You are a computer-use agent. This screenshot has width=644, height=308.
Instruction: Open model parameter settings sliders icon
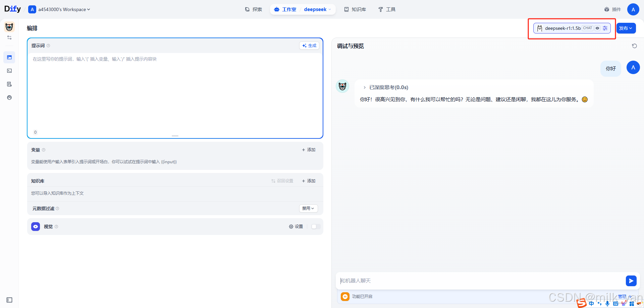pos(605,28)
